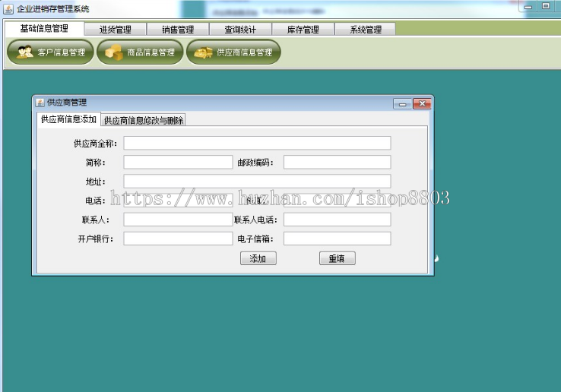Viewport: 561px width, 392px height.
Task: Minimize the 供应商管理 dialog
Action: pyautogui.click(x=402, y=104)
